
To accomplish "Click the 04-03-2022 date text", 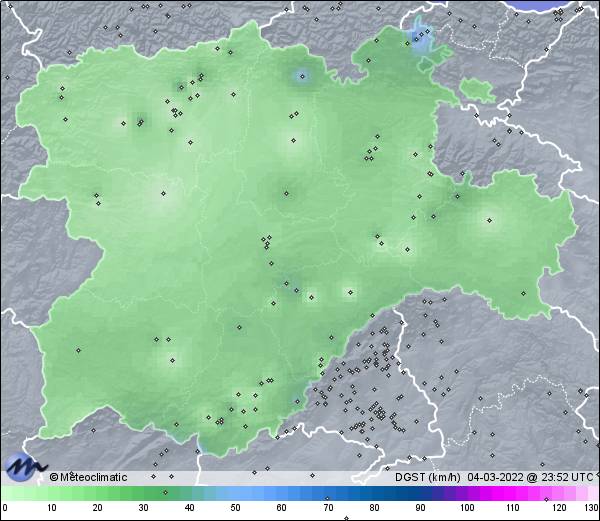I will (495, 477).
